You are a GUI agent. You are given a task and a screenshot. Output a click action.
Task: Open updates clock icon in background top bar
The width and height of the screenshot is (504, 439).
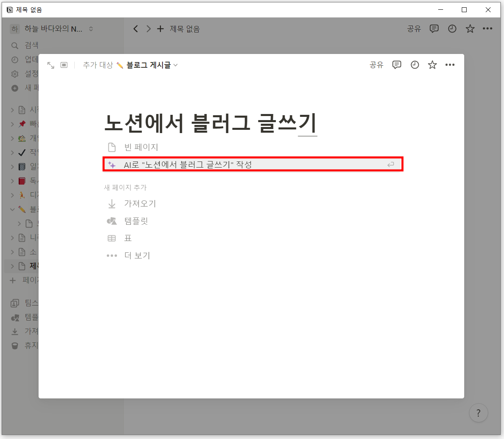(452, 29)
